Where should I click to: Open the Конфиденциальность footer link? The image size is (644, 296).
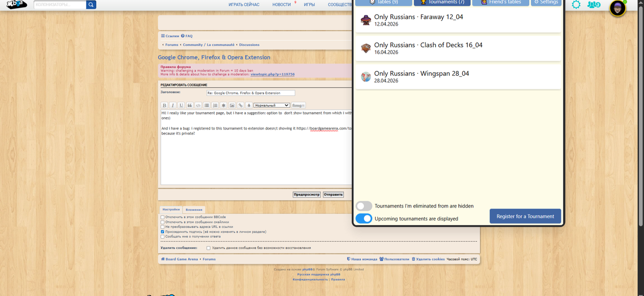coord(310,279)
